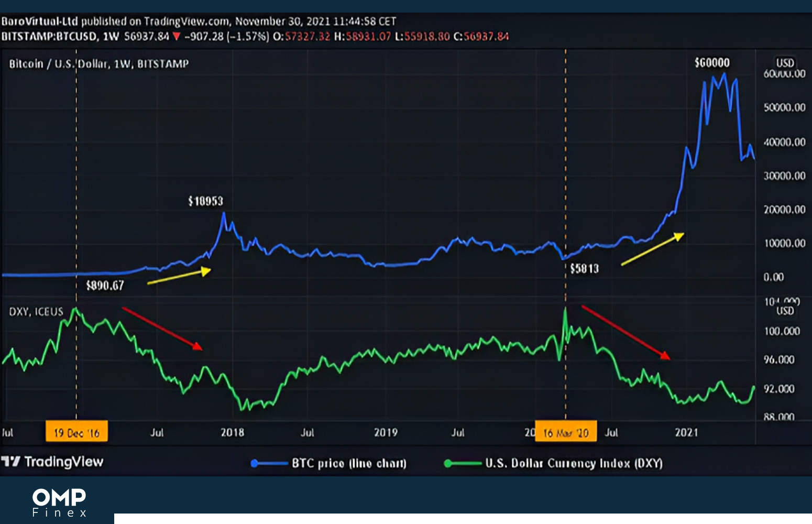Click the OMP Finex logo

[x=59, y=503]
